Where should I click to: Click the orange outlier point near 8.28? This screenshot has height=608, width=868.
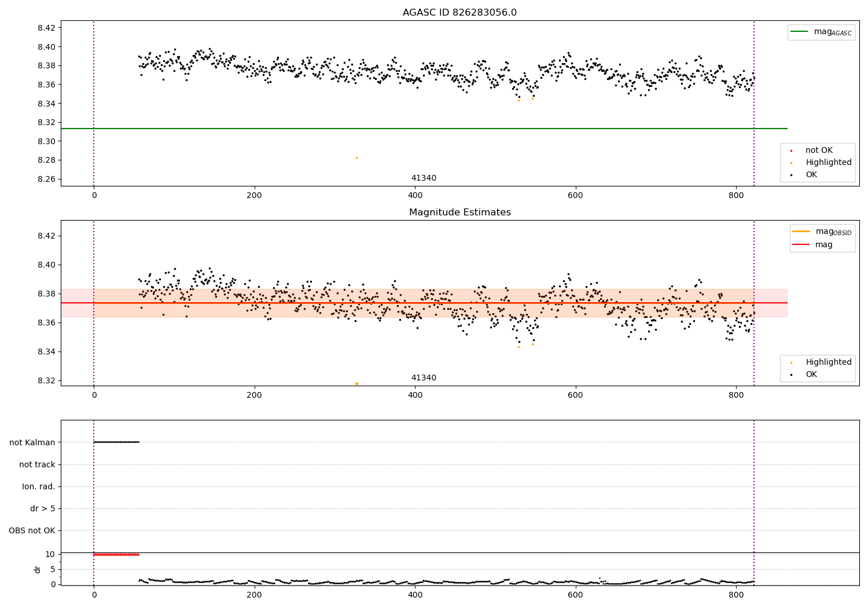356,158
